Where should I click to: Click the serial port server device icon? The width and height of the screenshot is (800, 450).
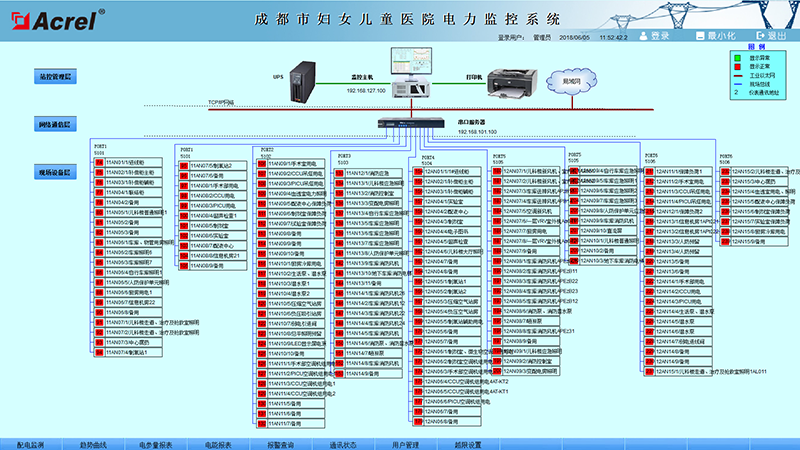click(x=411, y=123)
